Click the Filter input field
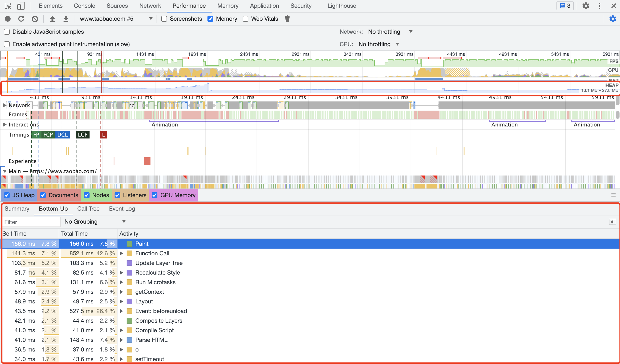This screenshot has width=620, height=364. point(31,222)
